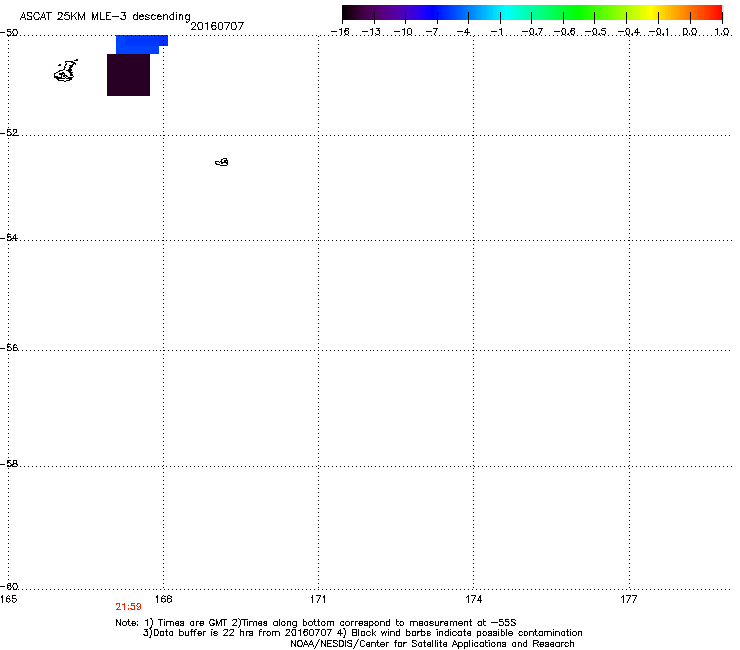Click the Auckland Islands outline near latitude -51
The width and height of the screenshot is (740, 650).
(66, 71)
